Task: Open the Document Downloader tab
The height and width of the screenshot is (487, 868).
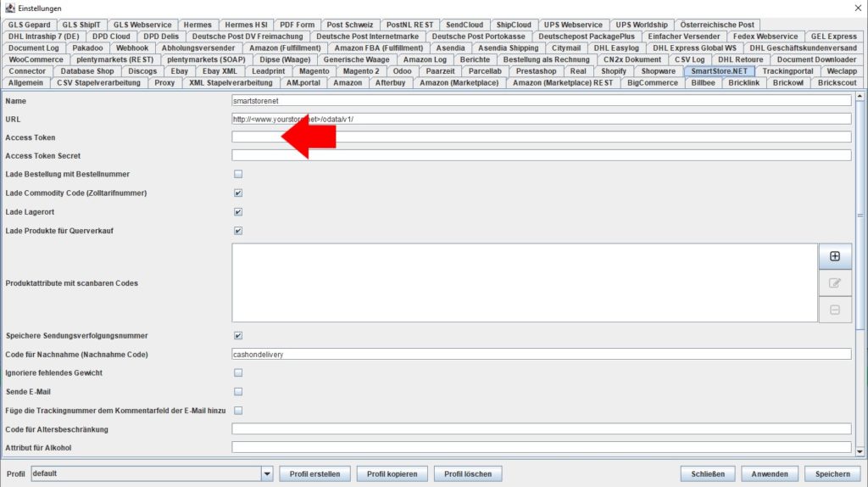Action: [816, 59]
